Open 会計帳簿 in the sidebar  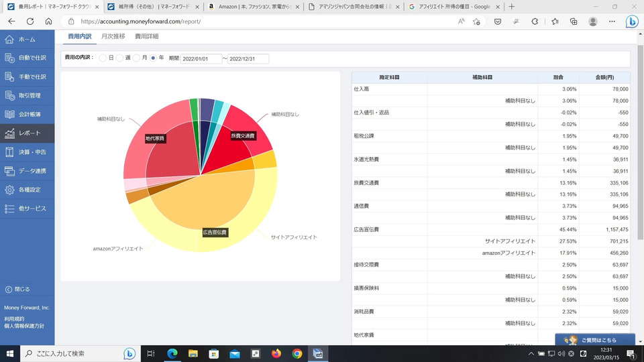click(27, 115)
